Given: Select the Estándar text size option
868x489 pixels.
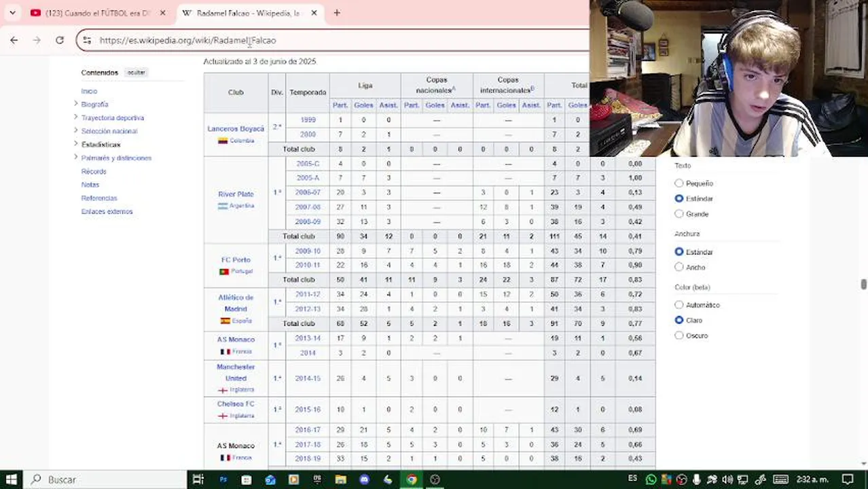Looking at the screenshot, I should (x=679, y=198).
